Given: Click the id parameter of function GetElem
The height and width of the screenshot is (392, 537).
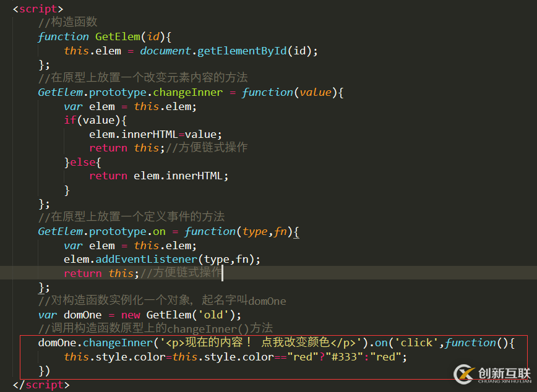Looking at the screenshot, I should tap(153, 36).
